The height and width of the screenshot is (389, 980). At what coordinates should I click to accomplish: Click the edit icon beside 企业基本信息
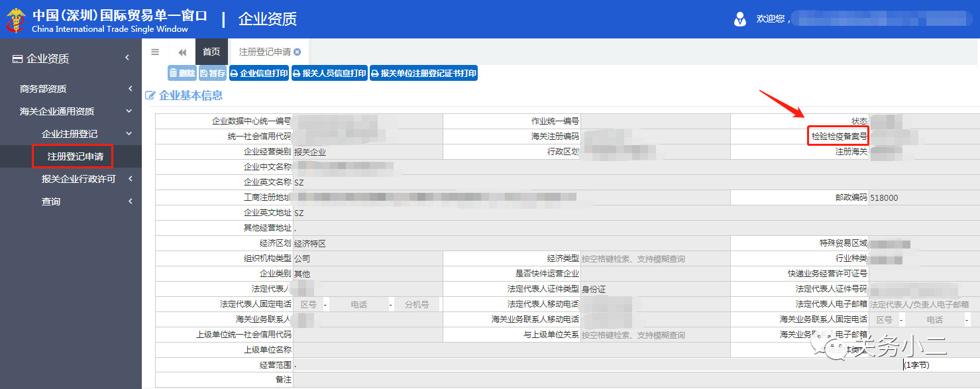[x=150, y=96]
